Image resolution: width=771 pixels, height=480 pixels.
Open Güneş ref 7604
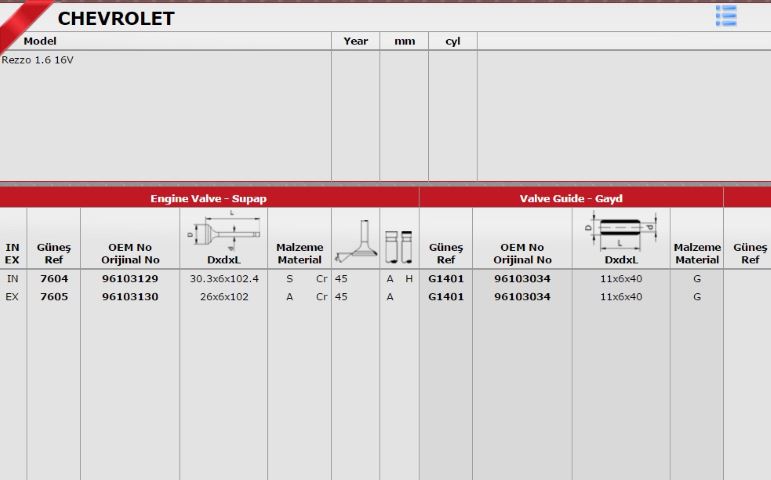pyautogui.click(x=54, y=279)
